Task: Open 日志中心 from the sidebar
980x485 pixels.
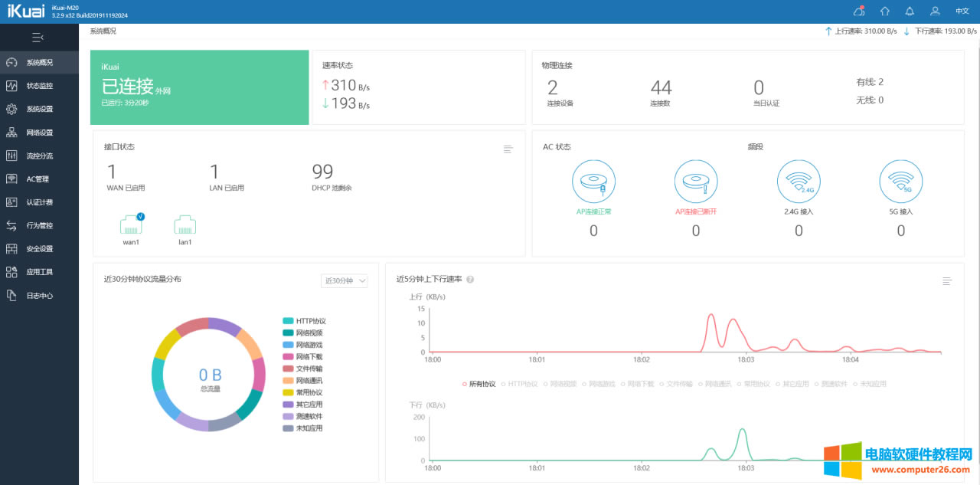Action: coord(40,294)
